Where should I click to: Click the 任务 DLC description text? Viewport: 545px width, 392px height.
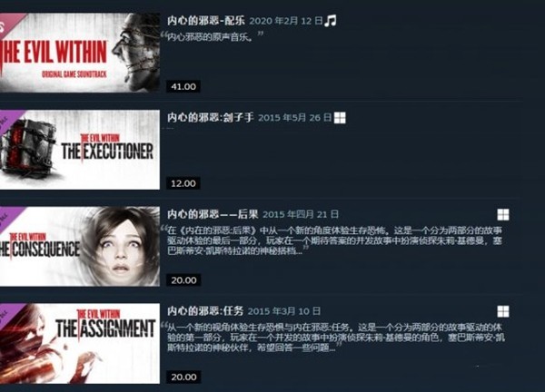335,338
